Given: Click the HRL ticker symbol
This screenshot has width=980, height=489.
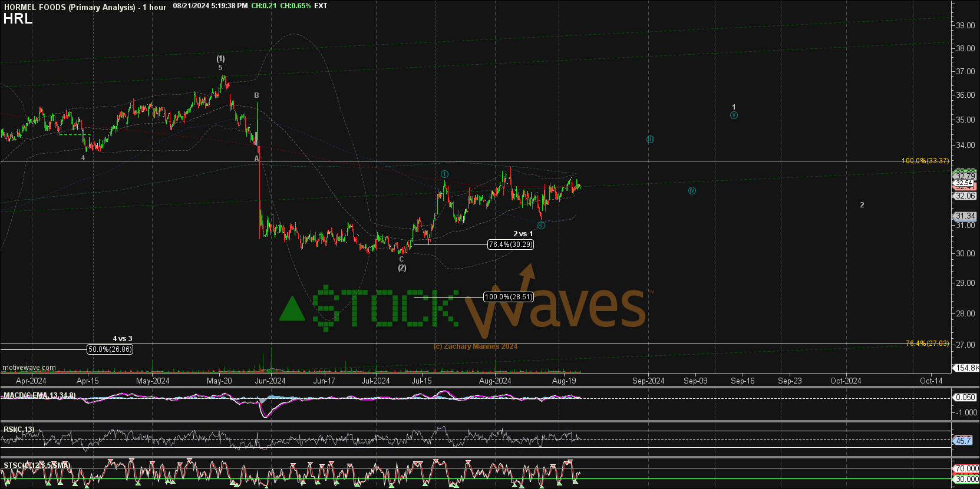Looking at the screenshot, I should [x=18, y=18].
